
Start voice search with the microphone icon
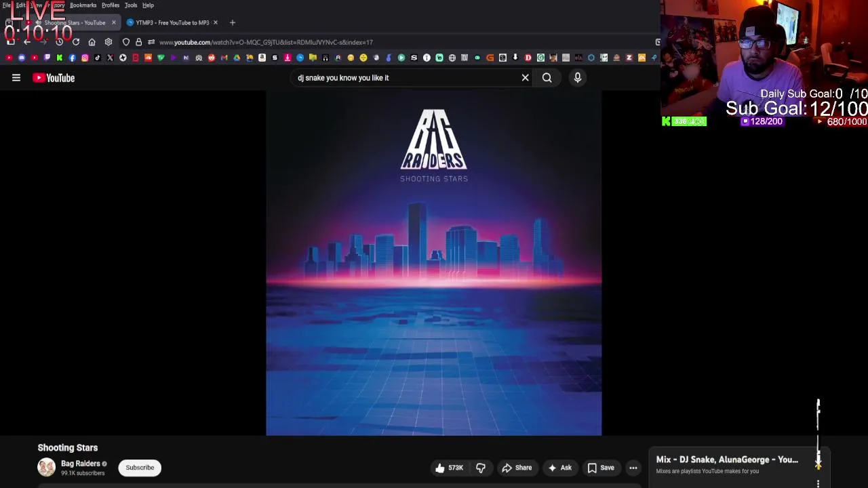[x=578, y=78]
